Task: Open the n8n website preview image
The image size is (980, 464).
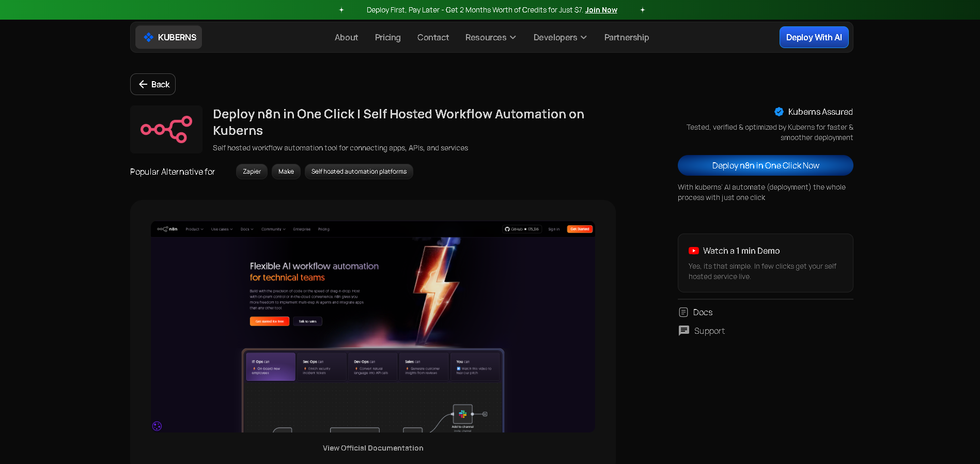Action: coord(372,327)
